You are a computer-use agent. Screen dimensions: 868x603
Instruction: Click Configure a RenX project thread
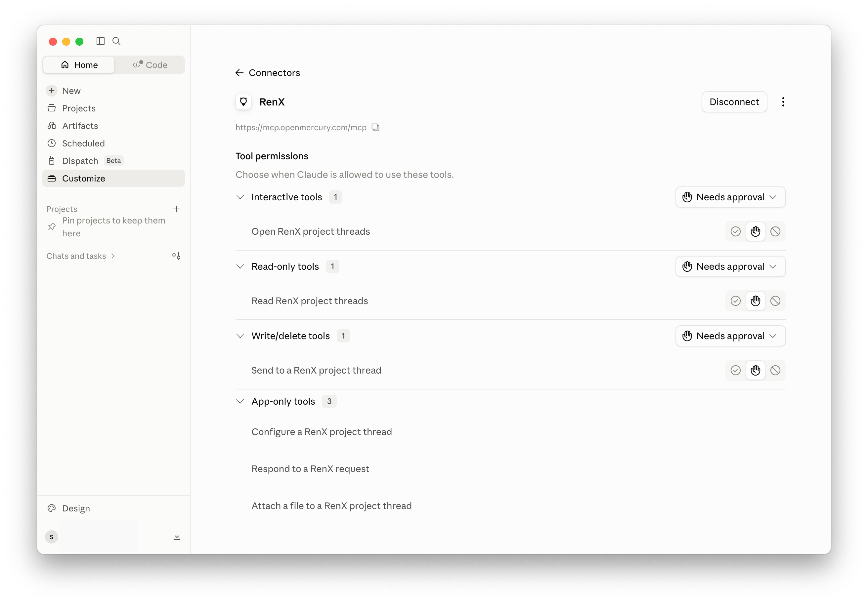pos(321,432)
